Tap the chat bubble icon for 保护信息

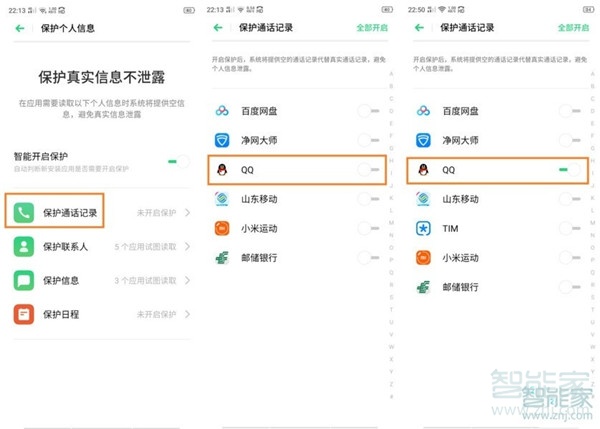(24, 281)
